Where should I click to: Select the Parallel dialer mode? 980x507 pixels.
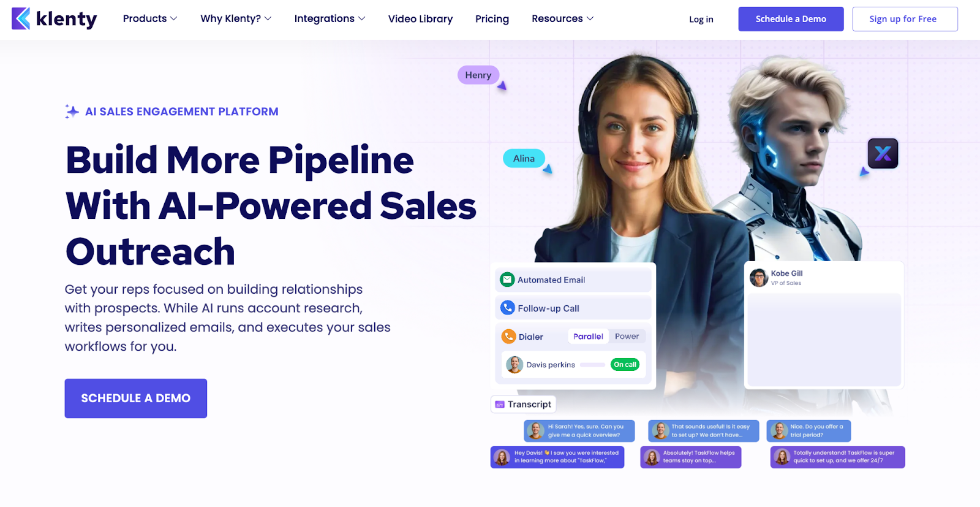point(588,337)
